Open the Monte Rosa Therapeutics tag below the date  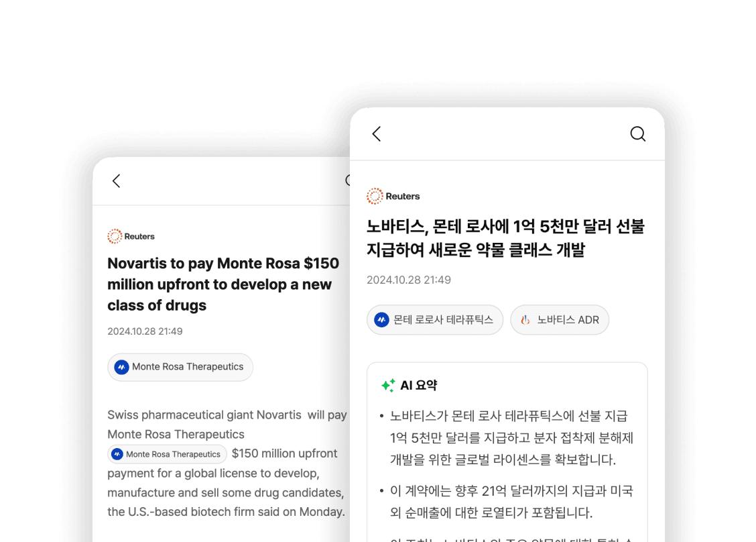pos(180,367)
